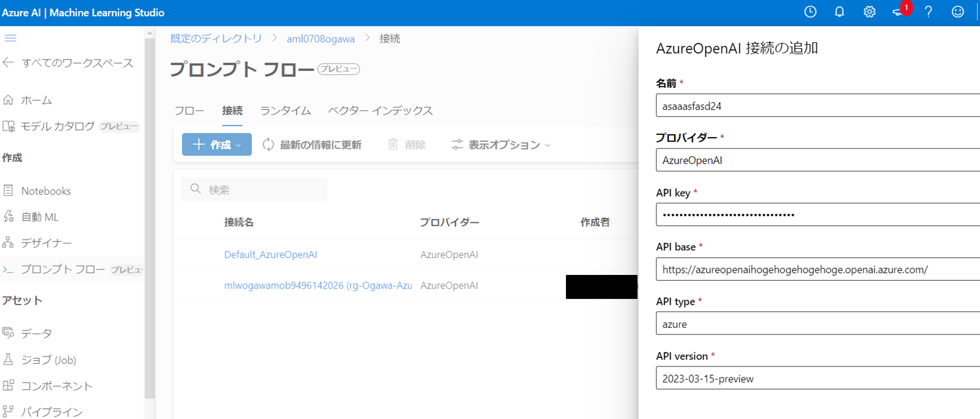Switch to the ベクター インデックス tab
This screenshot has width=980, height=419.
(x=380, y=111)
